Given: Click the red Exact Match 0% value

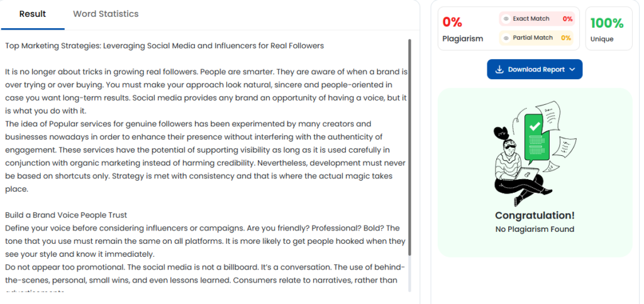Looking at the screenshot, I should click(567, 19).
